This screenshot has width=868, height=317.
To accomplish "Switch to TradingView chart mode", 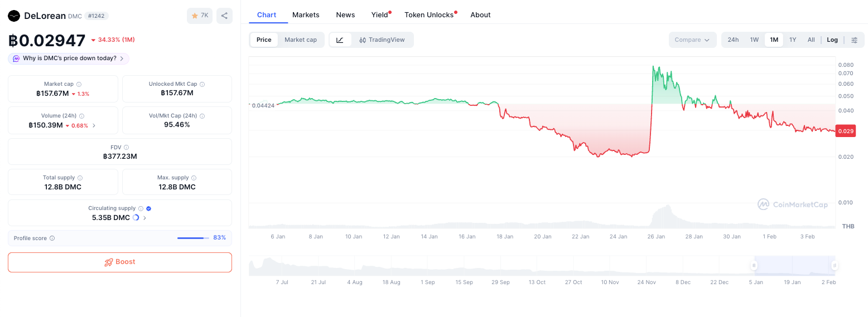I will click(382, 40).
